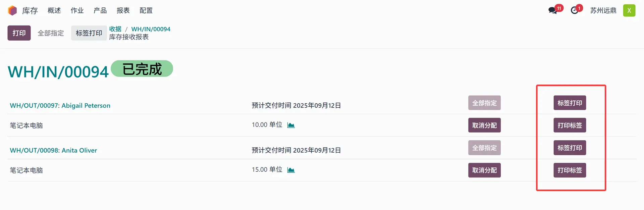Click the Odoo Inventory app logo icon
Viewport: 644px width, 210px height.
(12, 11)
